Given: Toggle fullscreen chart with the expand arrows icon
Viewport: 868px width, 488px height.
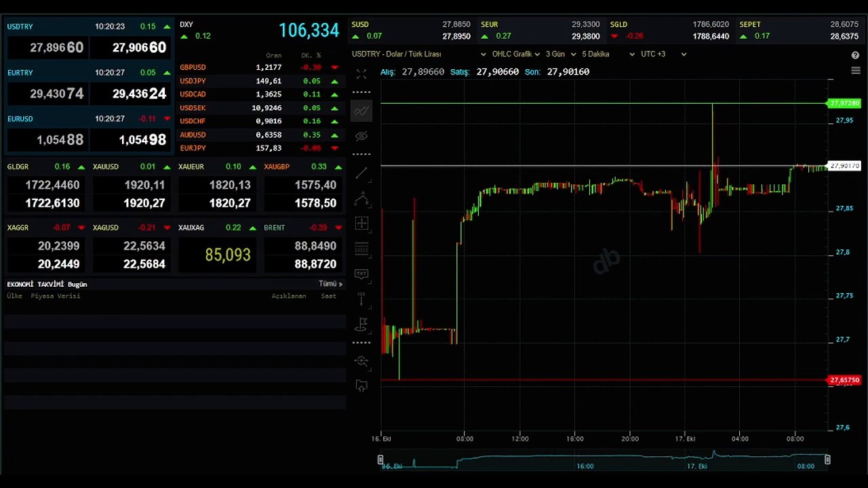Looking at the screenshot, I should pos(361,74).
